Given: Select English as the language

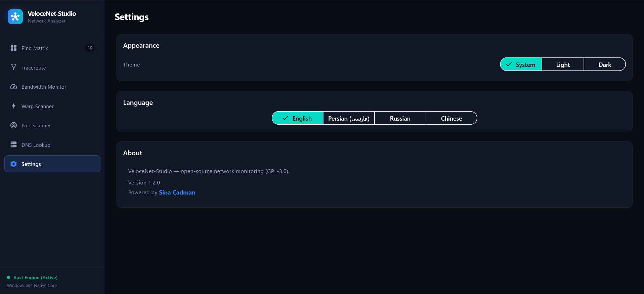Looking at the screenshot, I should [x=298, y=118].
